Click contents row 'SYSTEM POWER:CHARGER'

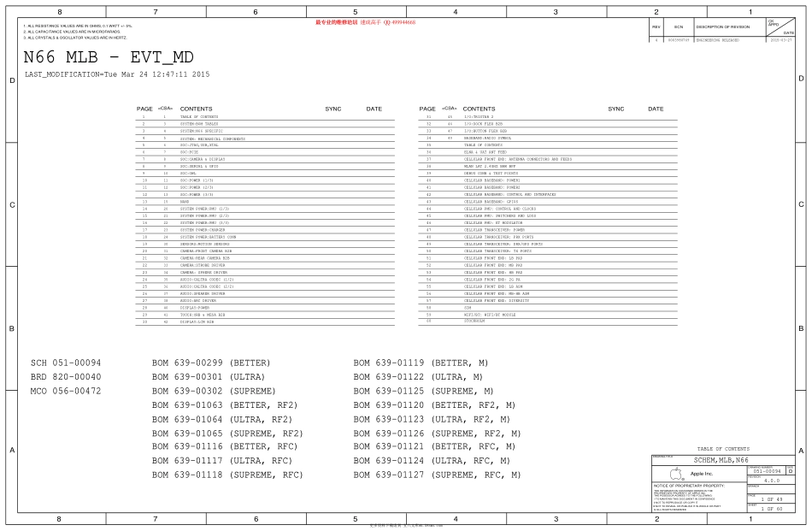coord(265,230)
